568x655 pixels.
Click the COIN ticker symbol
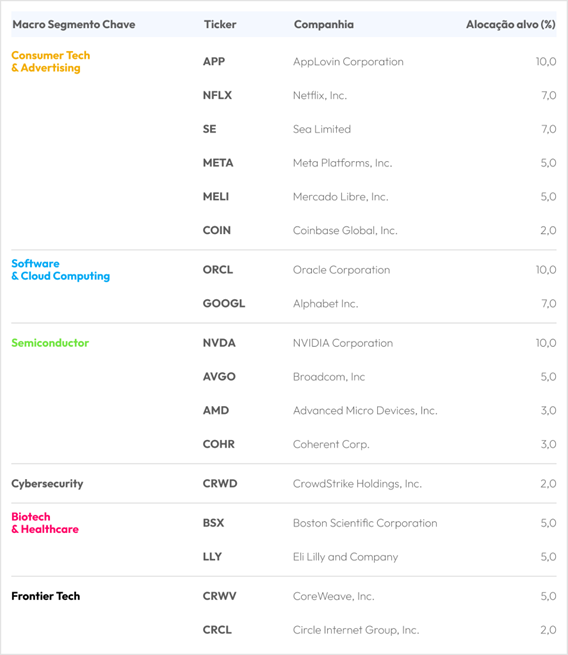pos(217,231)
